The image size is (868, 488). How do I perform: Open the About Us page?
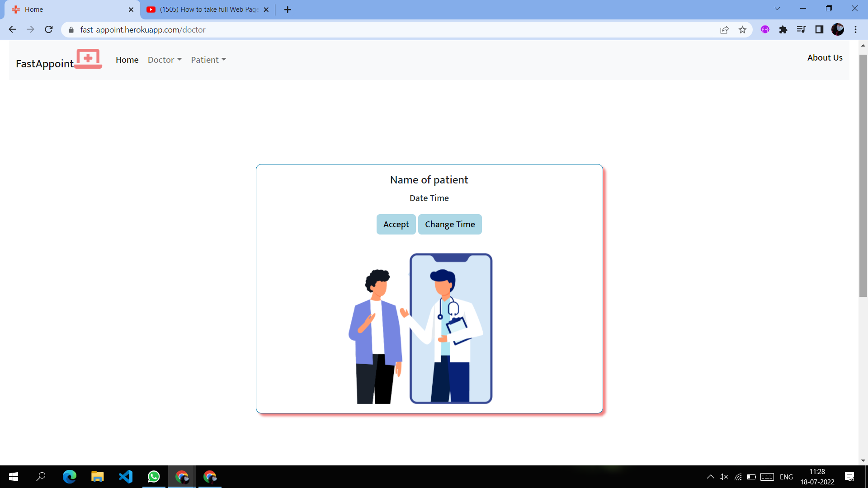(825, 57)
